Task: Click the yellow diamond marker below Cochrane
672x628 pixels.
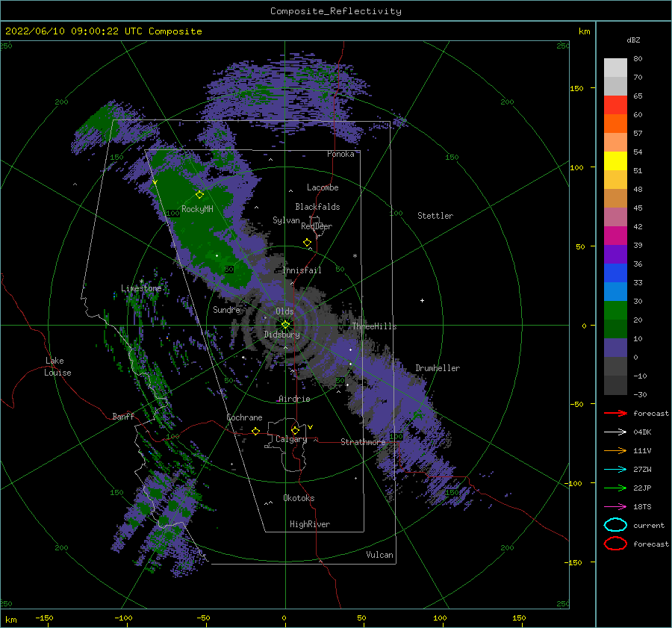Action: 256,431
